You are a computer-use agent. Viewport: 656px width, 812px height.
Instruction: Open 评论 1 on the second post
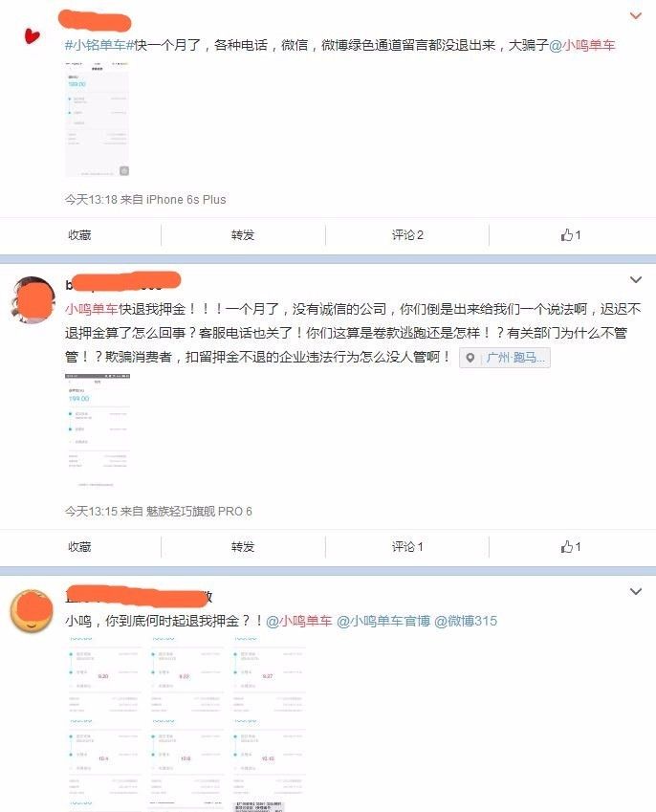[x=407, y=547]
